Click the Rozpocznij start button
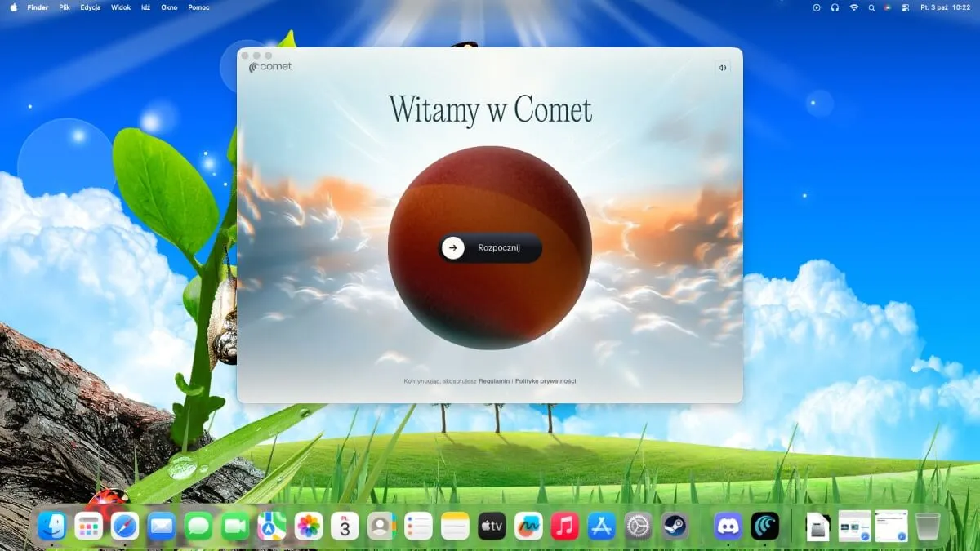Screen dimensions: 980x551 click(490, 248)
